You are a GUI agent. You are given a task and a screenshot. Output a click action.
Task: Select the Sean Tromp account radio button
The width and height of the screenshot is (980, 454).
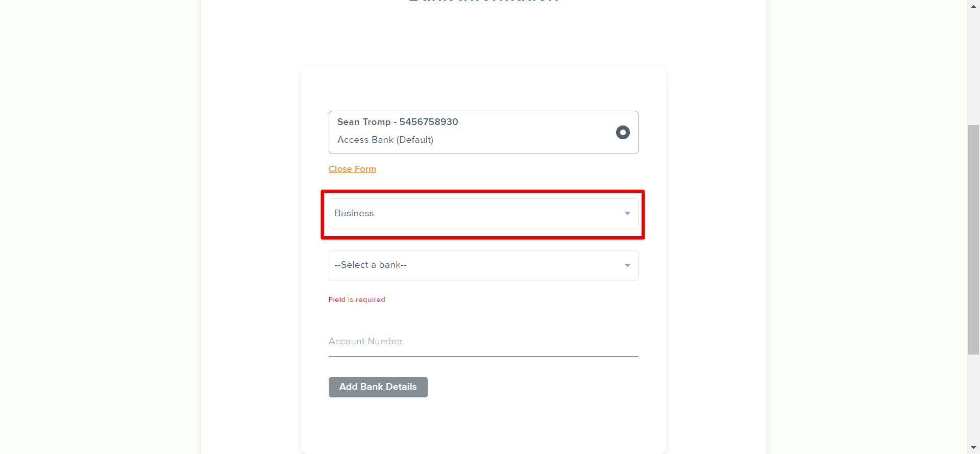click(623, 133)
